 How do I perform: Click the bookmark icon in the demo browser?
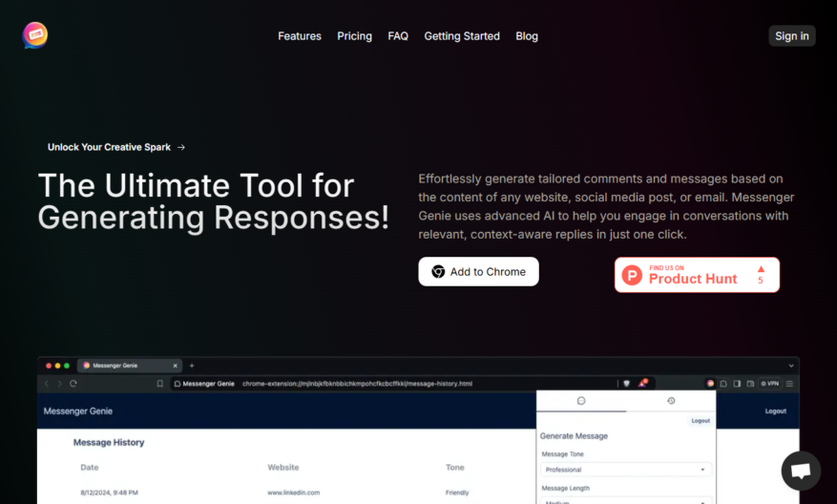tap(159, 384)
